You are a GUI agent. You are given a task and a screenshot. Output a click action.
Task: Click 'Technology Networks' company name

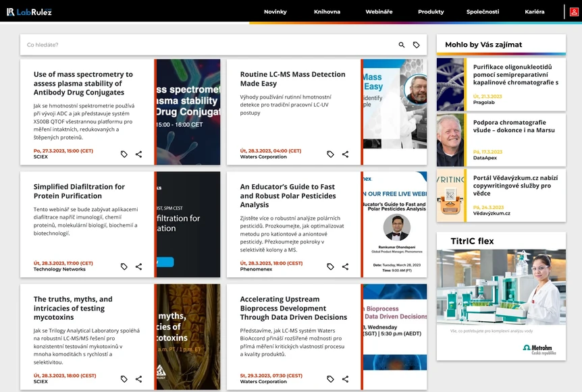[59, 269]
